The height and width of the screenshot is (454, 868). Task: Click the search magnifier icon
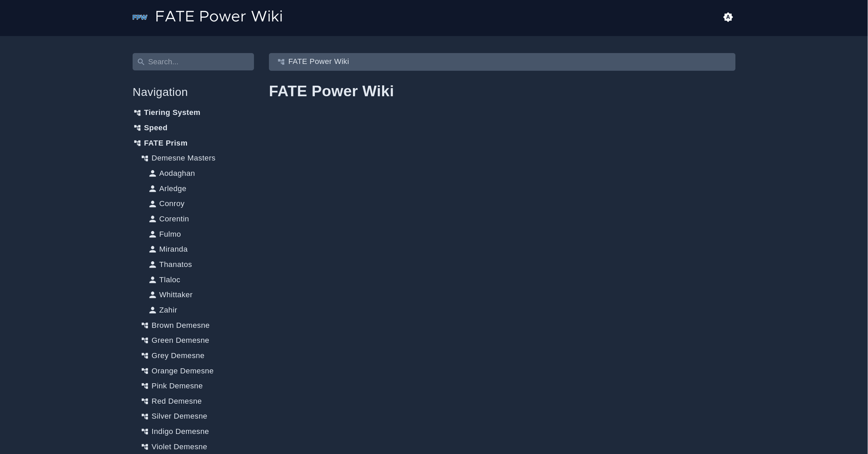tap(141, 62)
